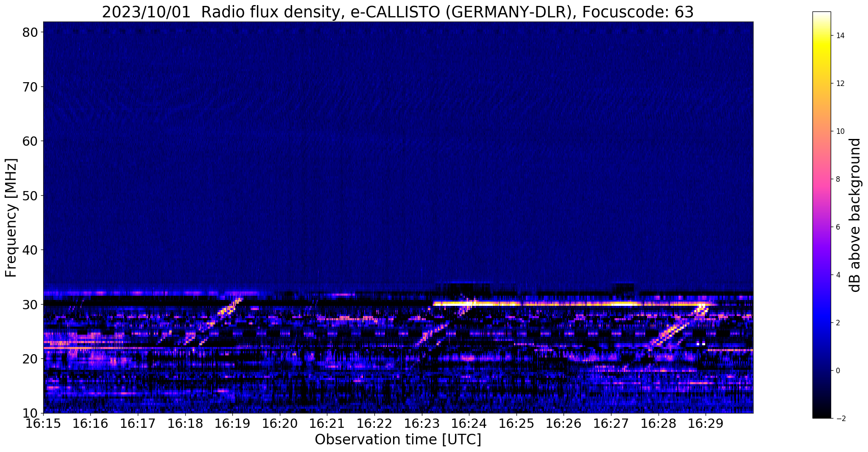Click the colorbar tick label 14
The height and width of the screenshot is (452, 868).
840,36
